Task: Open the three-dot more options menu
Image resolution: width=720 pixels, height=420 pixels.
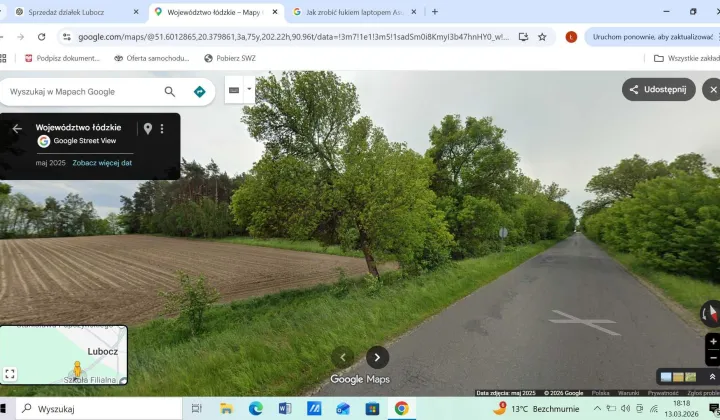Action: click(x=162, y=129)
